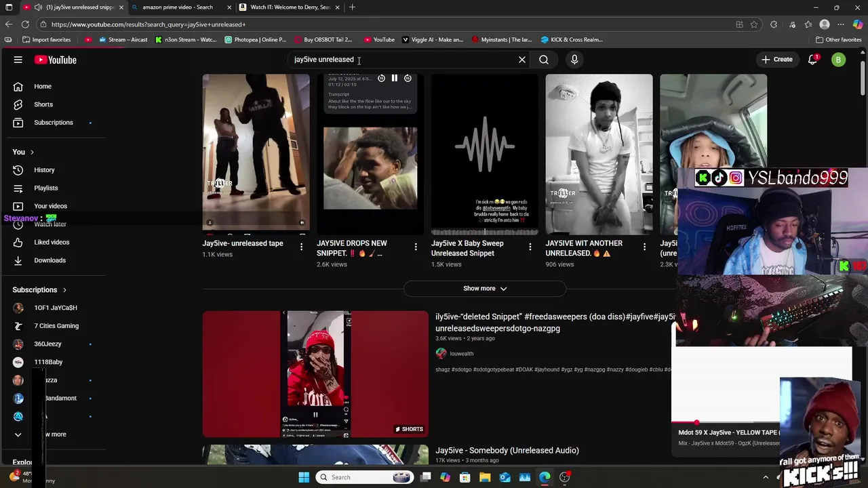The height and width of the screenshot is (488, 868).
Task: Switch to amazon prime video search tab
Action: [178, 7]
